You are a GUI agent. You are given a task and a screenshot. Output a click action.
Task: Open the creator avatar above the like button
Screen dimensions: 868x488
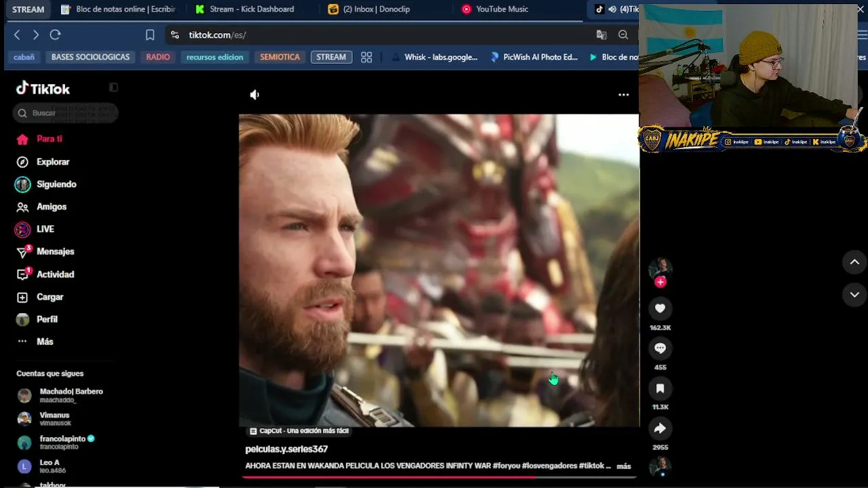pos(660,267)
